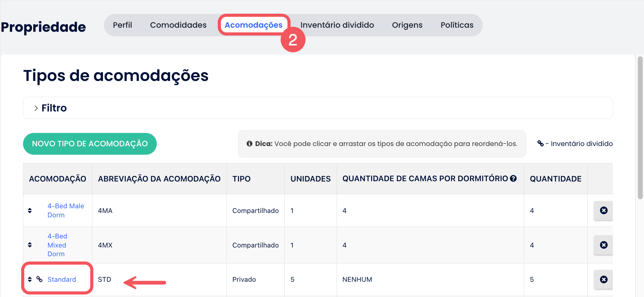Click reorder handle of 4-Bed Mixed Dorm

(x=30, y=245)
